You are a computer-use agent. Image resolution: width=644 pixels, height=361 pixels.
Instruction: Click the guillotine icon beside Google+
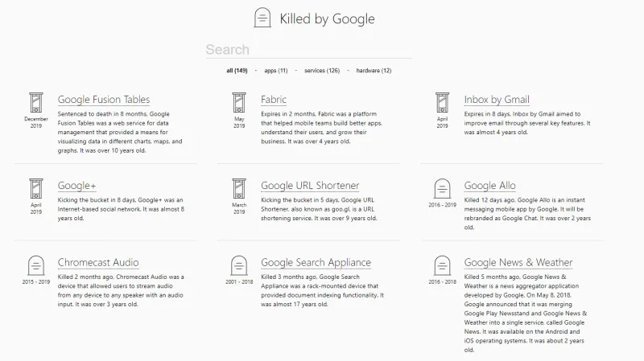coord(35,189)
